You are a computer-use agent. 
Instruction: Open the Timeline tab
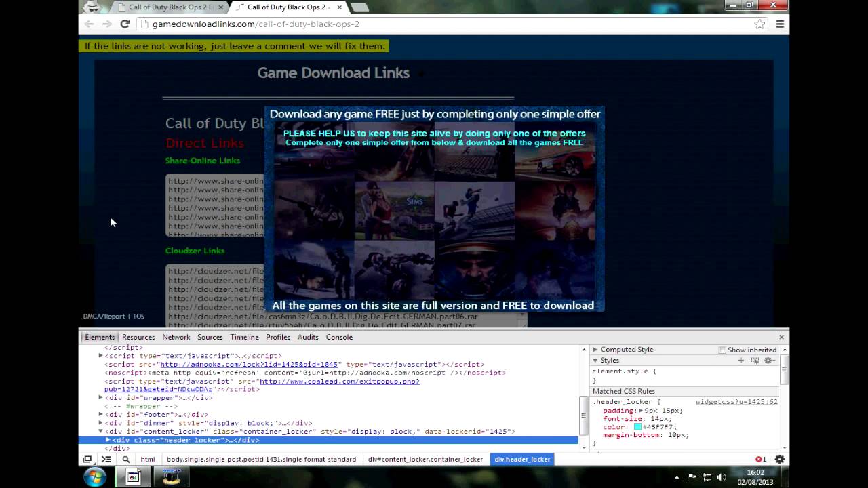click(x=244, y=337)
